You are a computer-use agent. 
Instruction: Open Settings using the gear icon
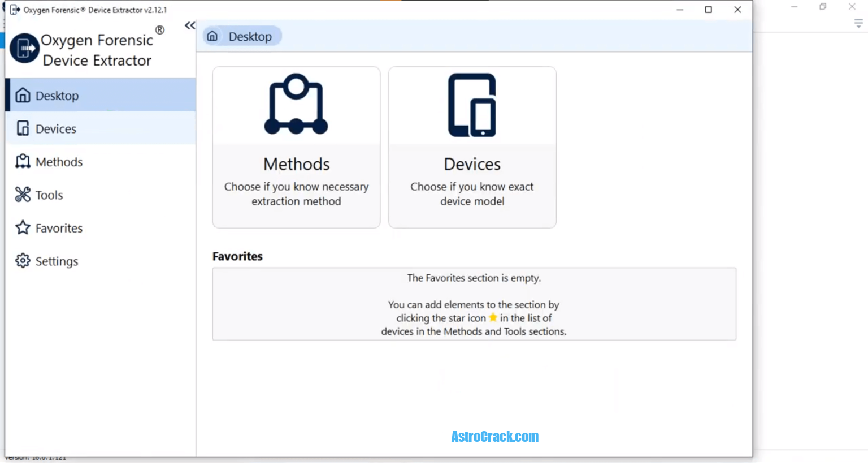[x=21, y=261]
